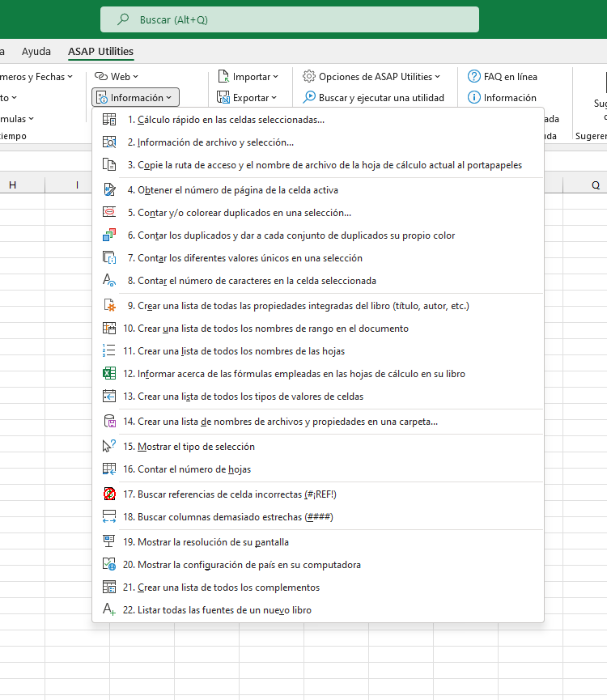Click the range names list icon for item 10
The image size is (607, 700).
pos(109,329)
